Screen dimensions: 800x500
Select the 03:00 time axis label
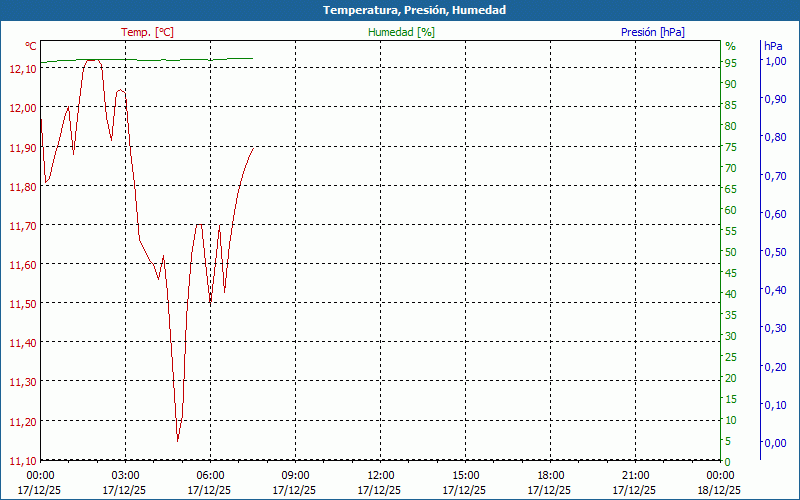pyautogui.click(x=125, y=475)
